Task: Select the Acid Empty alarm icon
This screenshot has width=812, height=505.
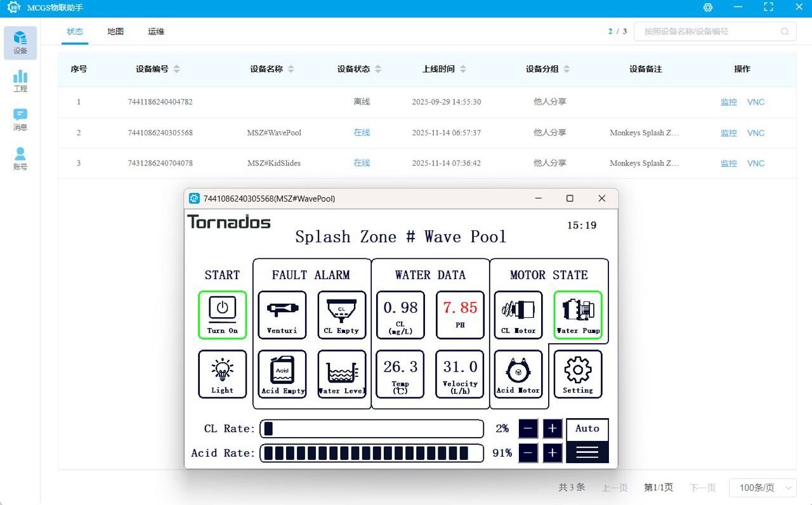Action: coord(282,374)
